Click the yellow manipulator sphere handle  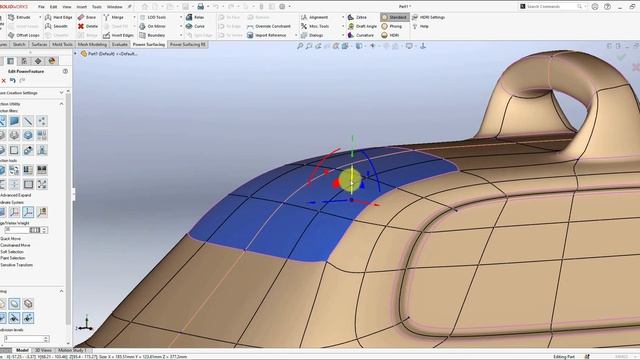pos(350,180)
